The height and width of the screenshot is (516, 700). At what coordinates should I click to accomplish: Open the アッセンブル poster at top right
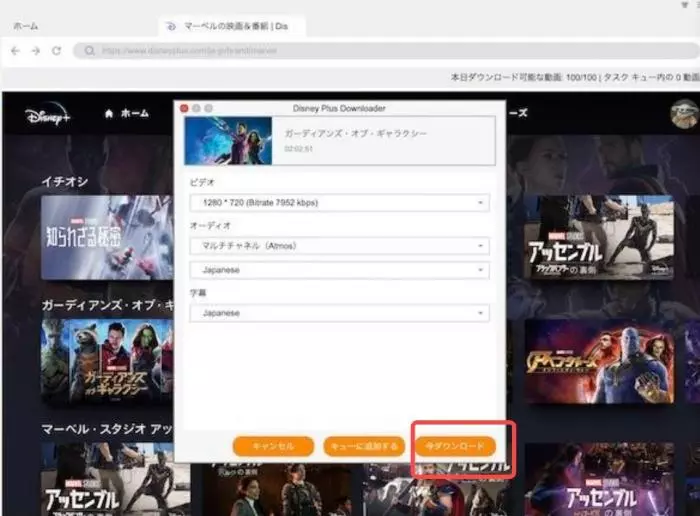(599, 237)
